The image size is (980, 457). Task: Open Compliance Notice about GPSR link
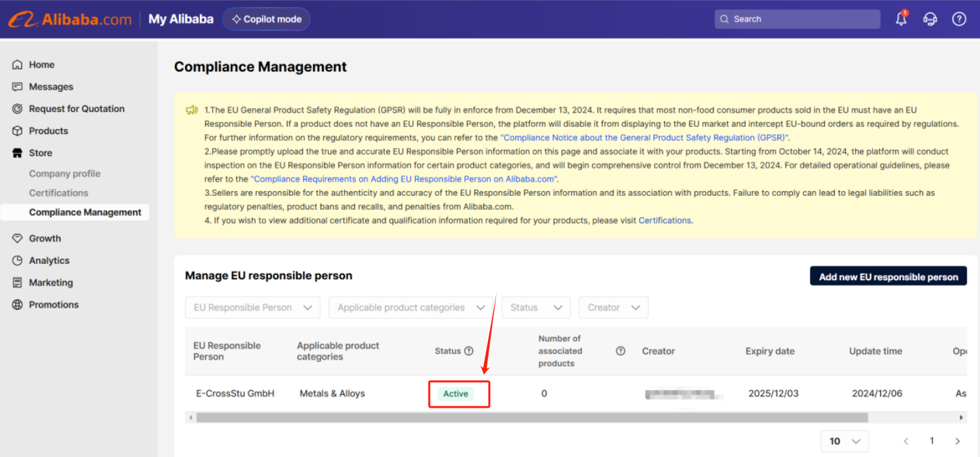645,138
